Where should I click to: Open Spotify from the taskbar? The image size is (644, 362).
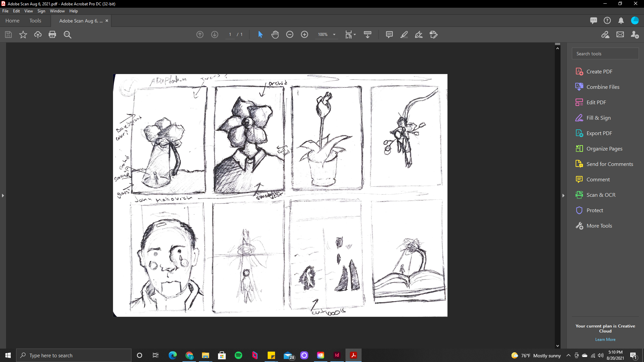pos(238,355)
